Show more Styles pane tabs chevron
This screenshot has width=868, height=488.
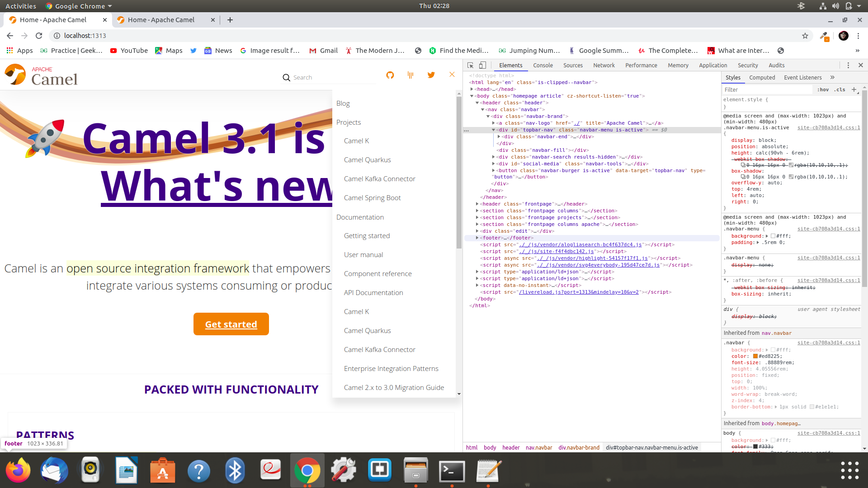pos(832,78)
